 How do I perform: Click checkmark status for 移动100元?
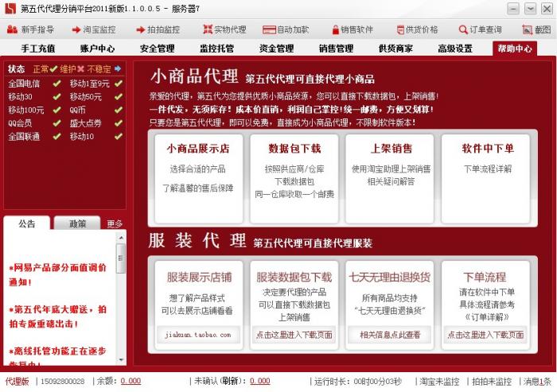click(56, 110)
